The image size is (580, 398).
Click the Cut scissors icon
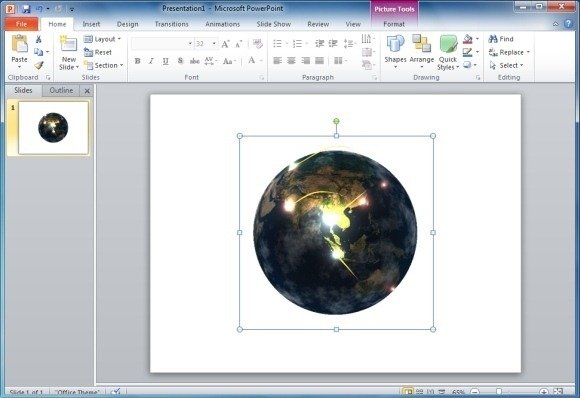(38, 39)
